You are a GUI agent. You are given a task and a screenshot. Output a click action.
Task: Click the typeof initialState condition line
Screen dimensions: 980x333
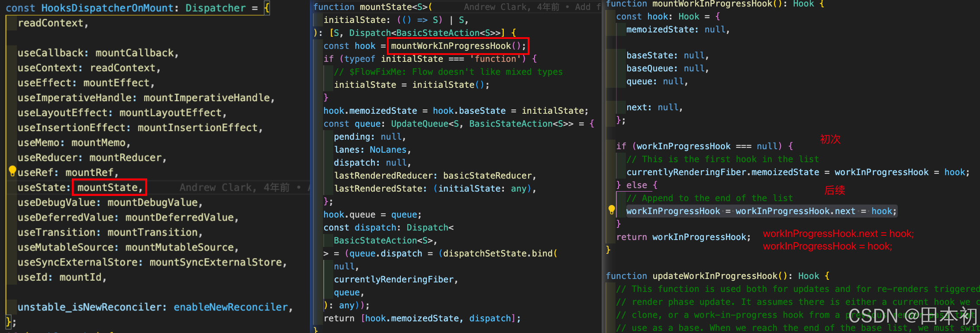pos(430,59)
